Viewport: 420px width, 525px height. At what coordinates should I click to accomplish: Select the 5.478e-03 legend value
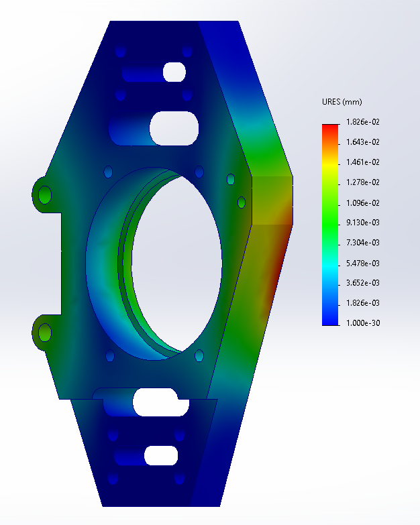[x=363, y=263]
